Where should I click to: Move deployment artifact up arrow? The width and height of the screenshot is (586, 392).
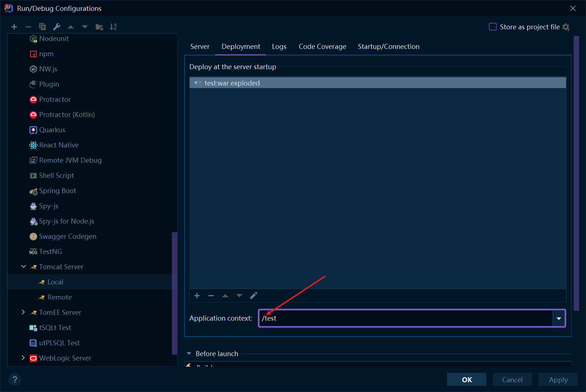pyautogui.click(x=225, y=296)
